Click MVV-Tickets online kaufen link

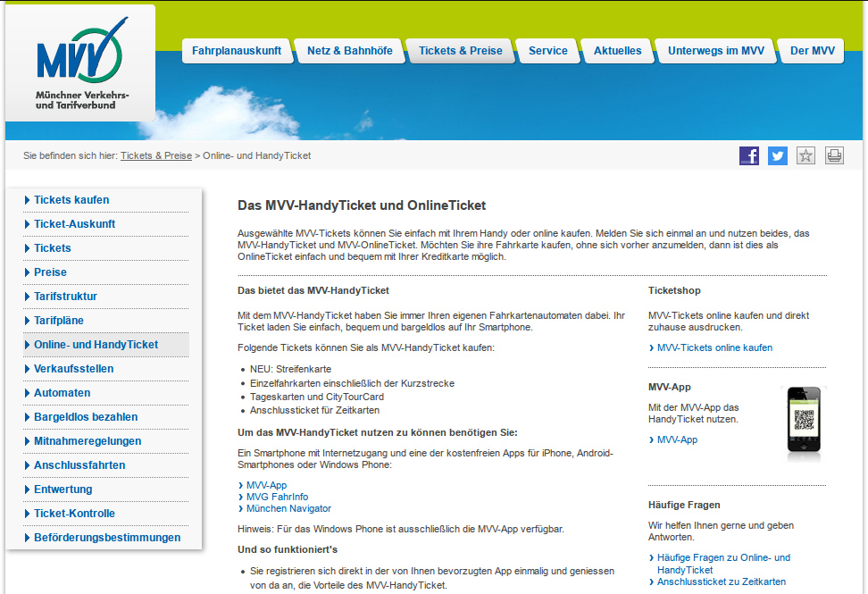tap(714, 347)
